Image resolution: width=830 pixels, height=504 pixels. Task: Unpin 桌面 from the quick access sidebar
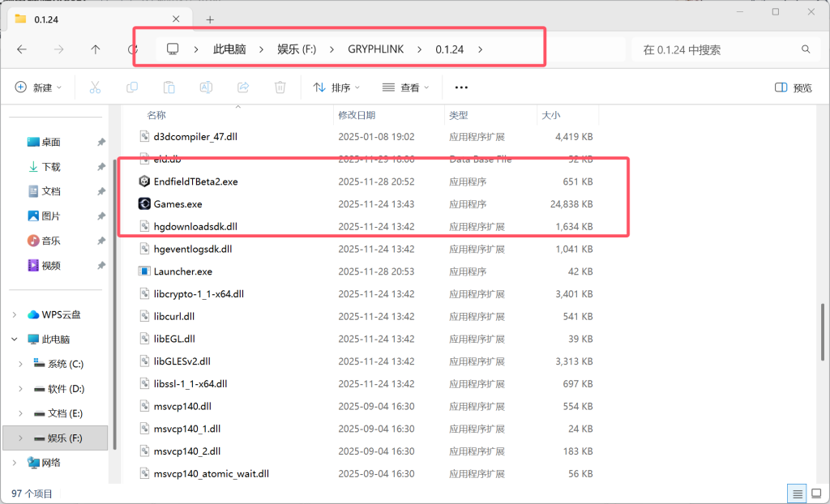point(103,142)
